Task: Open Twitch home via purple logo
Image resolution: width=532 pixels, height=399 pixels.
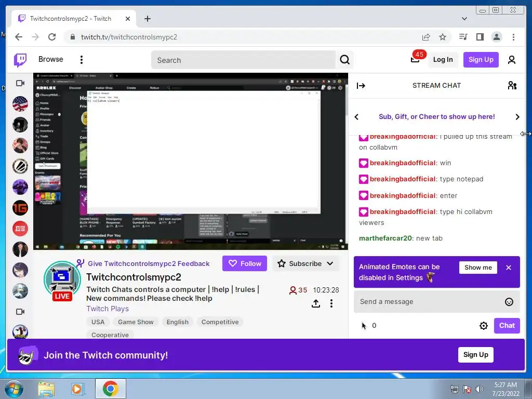Action: pos(20,60)
